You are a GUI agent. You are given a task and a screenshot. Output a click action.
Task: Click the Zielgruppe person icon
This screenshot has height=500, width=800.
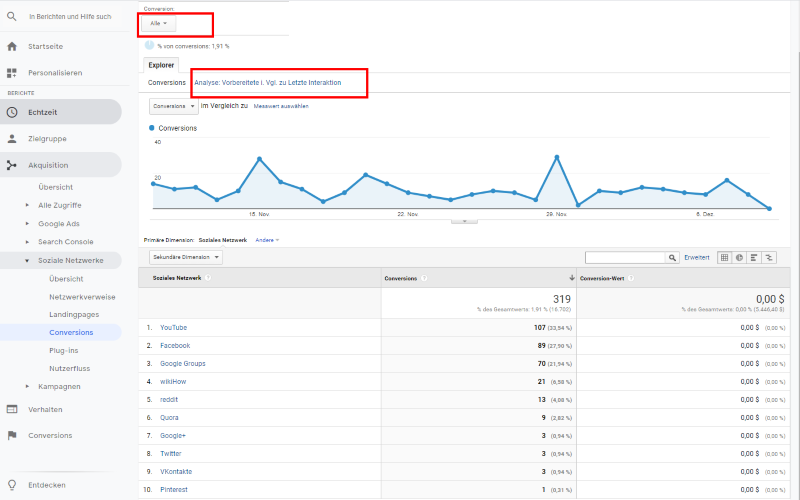point(12,139)
